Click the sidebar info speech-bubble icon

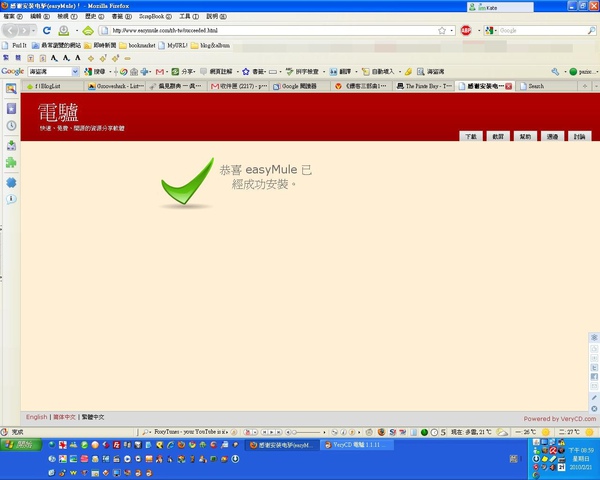point(11,199)
